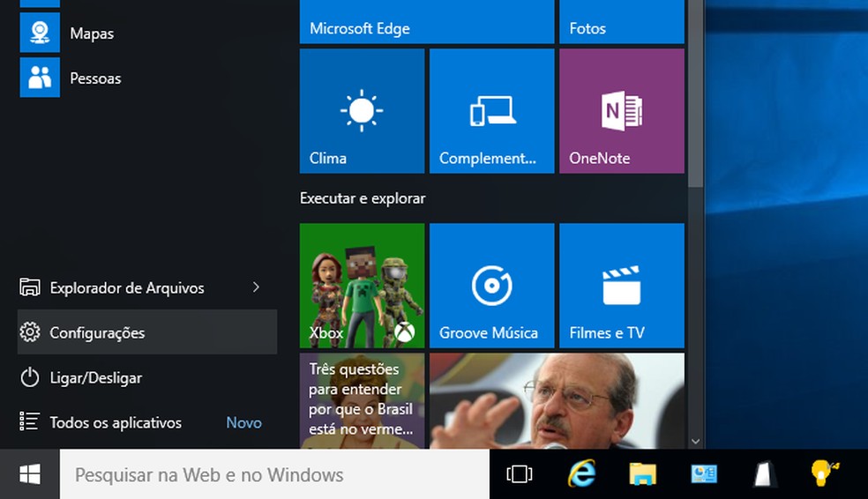Open the Complement... phone companion tile
Viewport: 868px width, 499px height.
coord(491,110)
